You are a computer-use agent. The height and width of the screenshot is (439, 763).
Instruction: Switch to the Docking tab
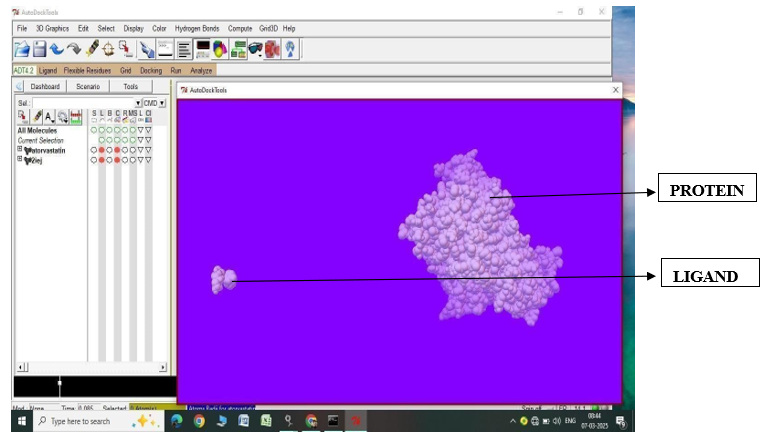coord(150,71)
